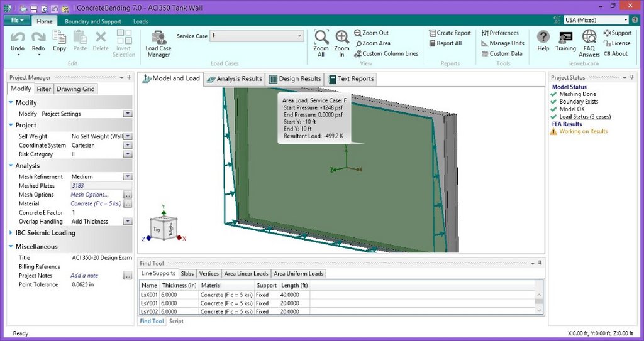Create a new report with Create Report
Viewport: 644px width, 341px height.
coord(450,33)
